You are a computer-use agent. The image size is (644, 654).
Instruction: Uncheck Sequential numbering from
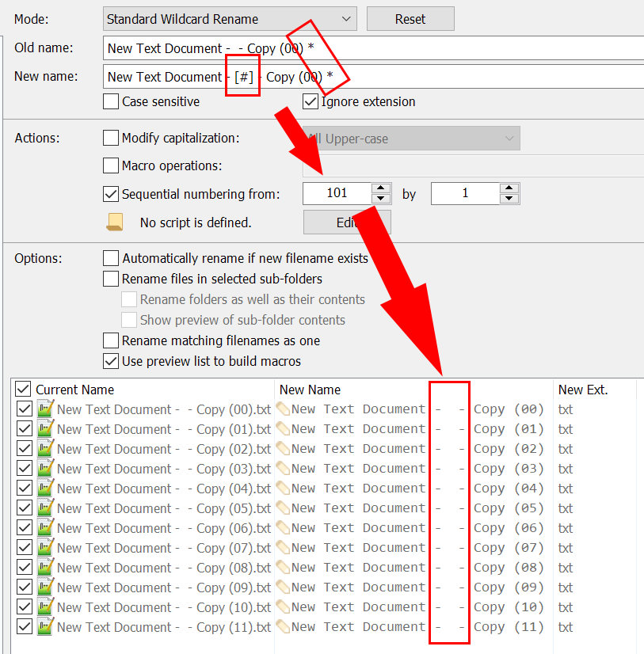pyautogui.click(x=111, y=194)
